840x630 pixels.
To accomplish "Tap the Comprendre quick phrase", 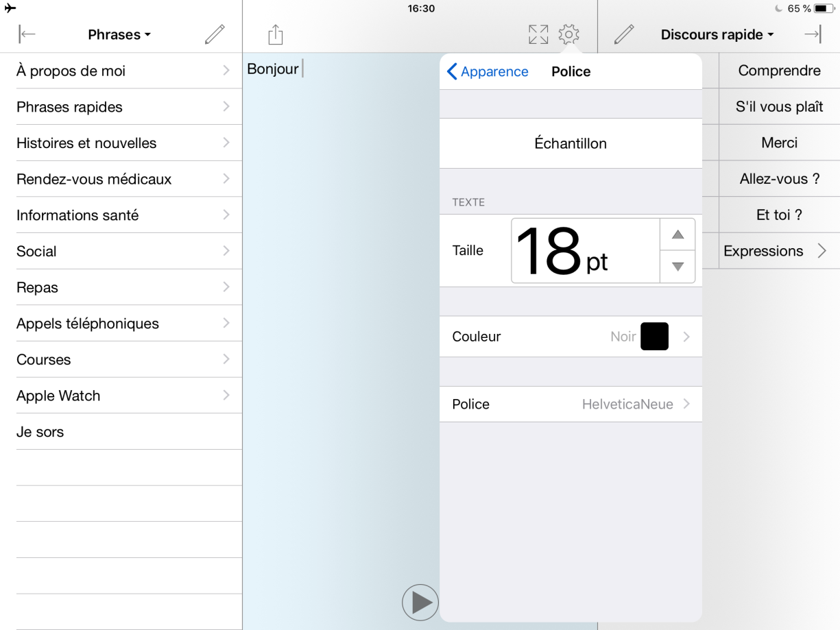I will tap(780, 71).
